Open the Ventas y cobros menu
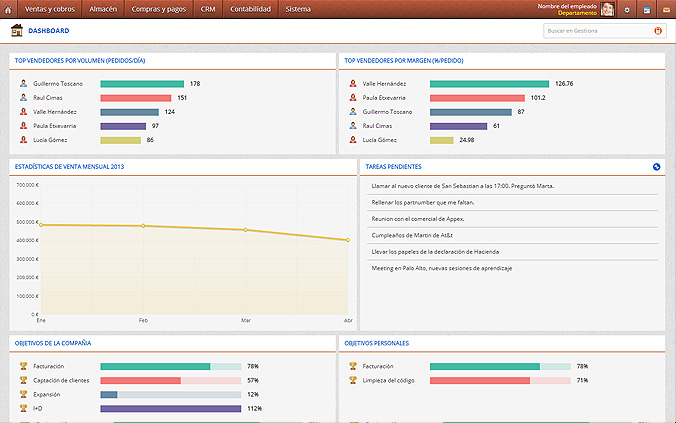676x423 pixels. [48, 9]
